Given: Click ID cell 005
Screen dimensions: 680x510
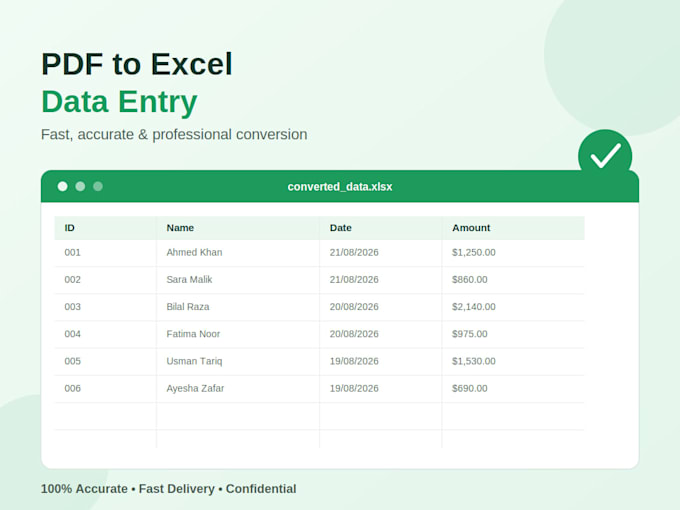Looking at the screenshot, I should (x=105, y=361).
